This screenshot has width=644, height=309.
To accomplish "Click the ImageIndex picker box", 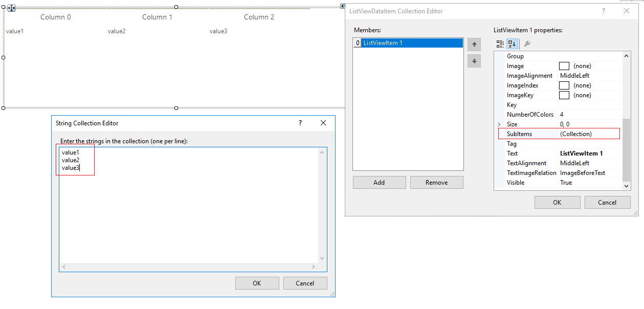I will tap(564, 85).
